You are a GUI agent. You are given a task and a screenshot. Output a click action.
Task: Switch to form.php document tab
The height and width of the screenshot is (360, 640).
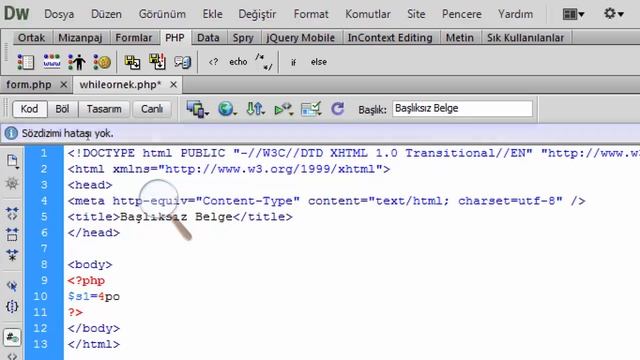29,85
